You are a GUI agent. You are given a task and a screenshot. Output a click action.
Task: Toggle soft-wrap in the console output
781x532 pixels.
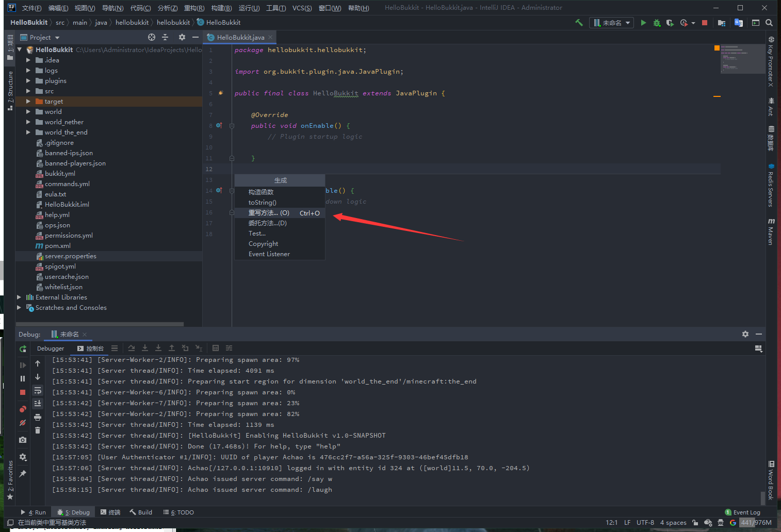(x=38, y=390)
